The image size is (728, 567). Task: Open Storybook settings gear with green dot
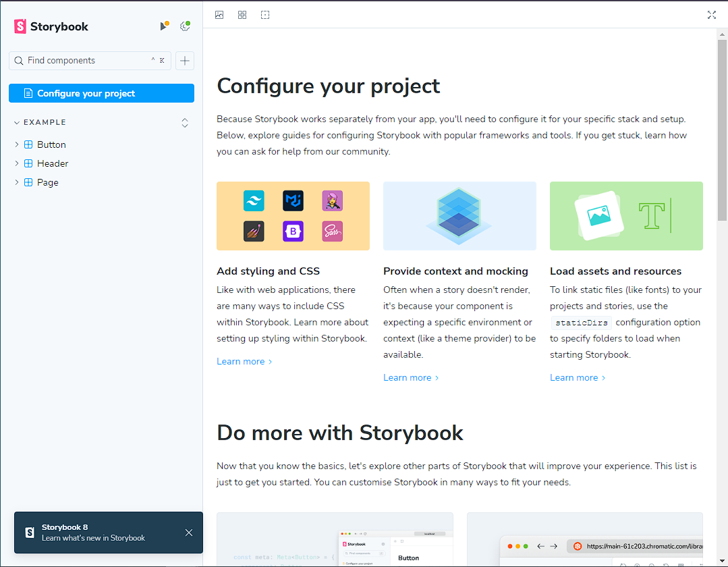point(185,26)
